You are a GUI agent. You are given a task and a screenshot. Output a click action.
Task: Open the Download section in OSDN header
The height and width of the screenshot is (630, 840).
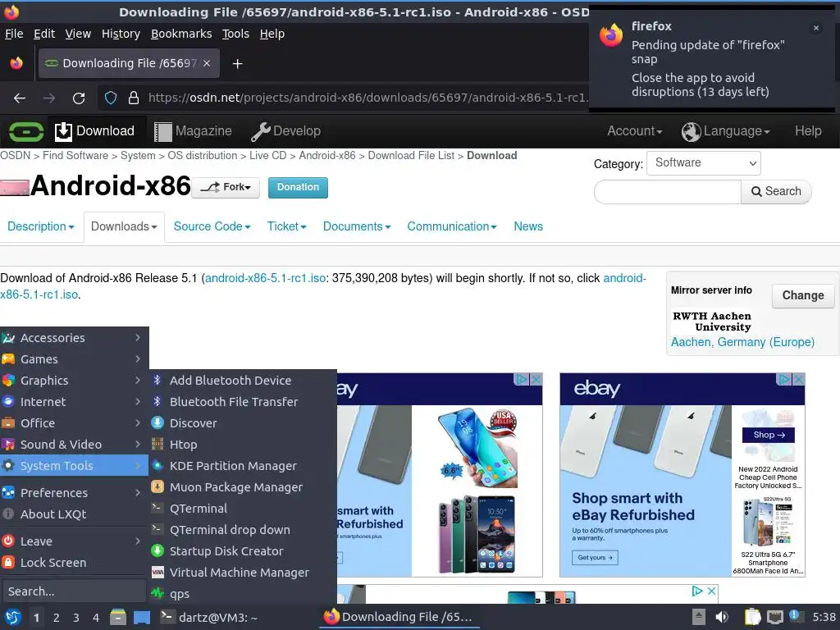click(95, 131)
